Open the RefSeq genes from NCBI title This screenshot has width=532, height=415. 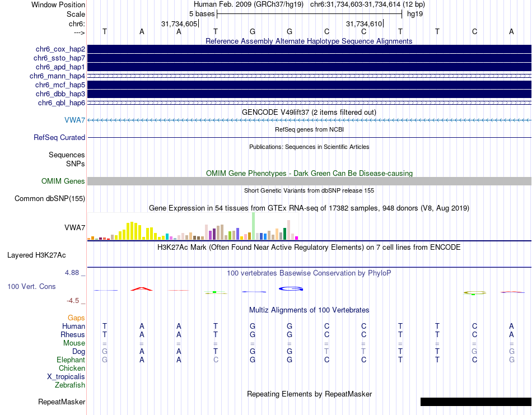click(309, 129)
